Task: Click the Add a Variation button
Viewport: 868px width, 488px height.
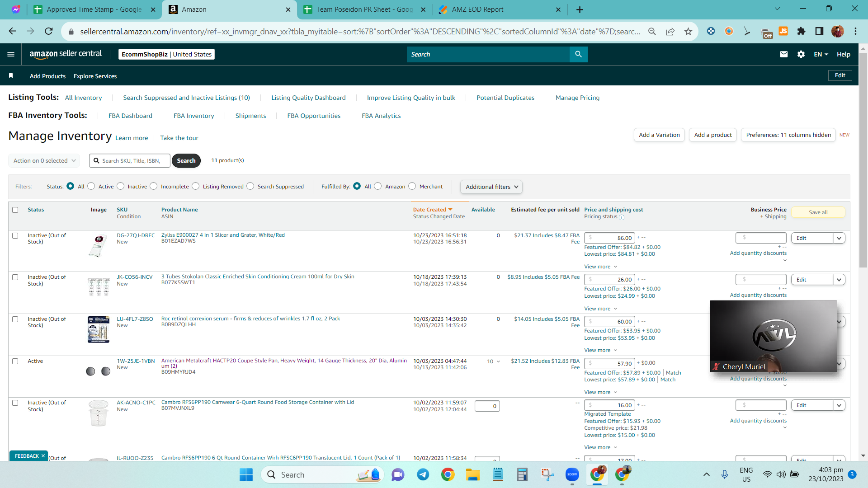Action: [659, 135]
